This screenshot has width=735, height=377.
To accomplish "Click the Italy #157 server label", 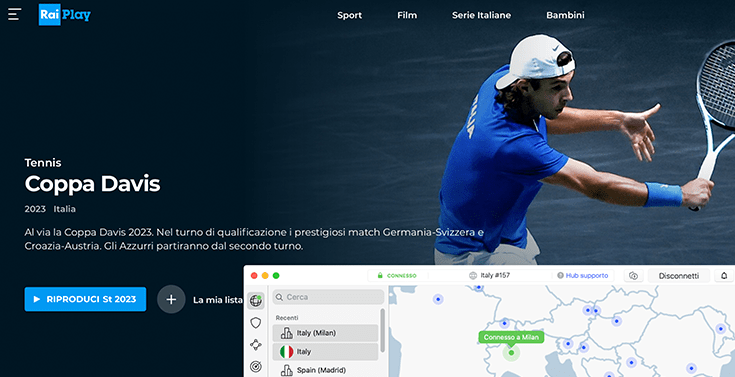I will (489, 276).
